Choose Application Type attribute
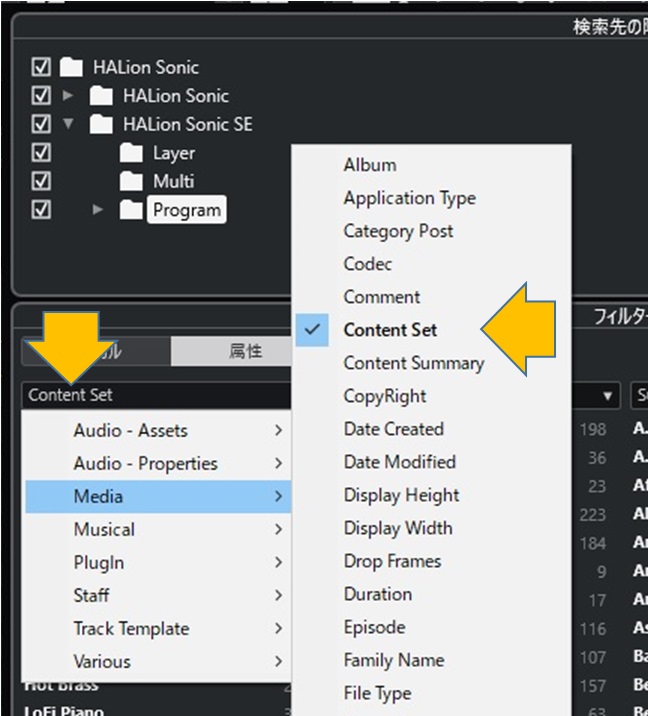 432,198
